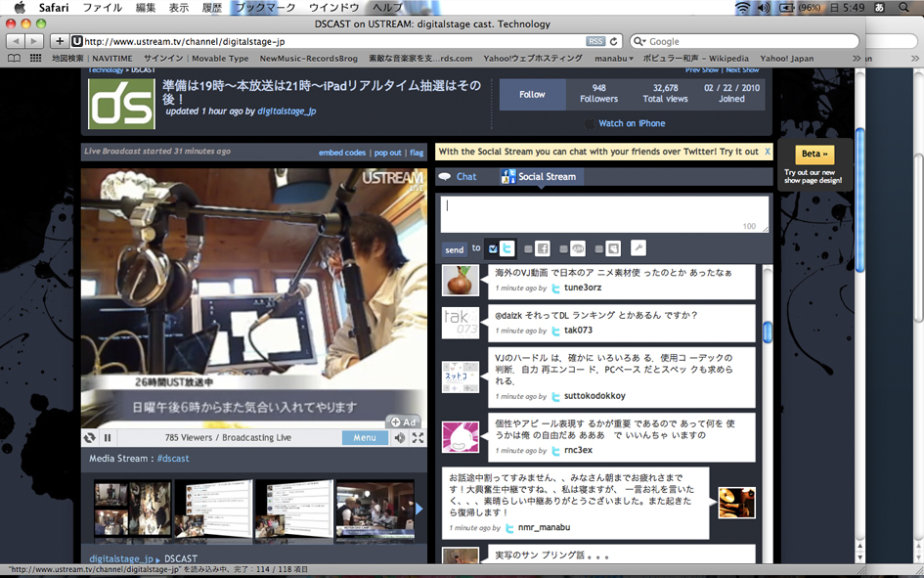
Task: Click the Next Show link
Action: coord(742,70)
